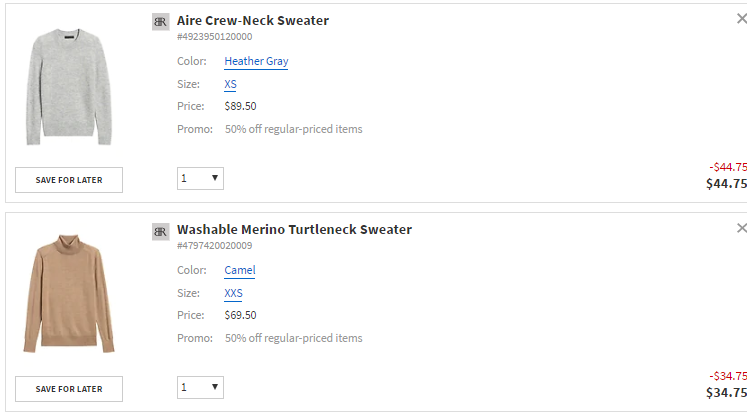Click the Banana Republic logo beside Aire Crew-Neck Sweater
The width and height of the screenshot is (747, 415).
pos(160,21)
